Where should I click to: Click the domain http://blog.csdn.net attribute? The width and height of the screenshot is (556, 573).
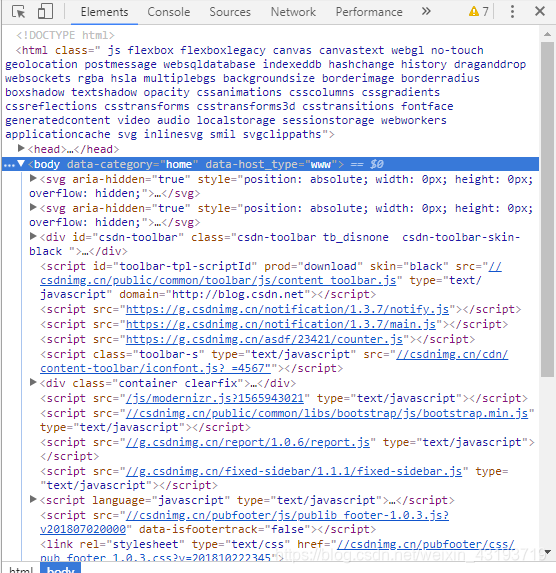coord(215,295)
